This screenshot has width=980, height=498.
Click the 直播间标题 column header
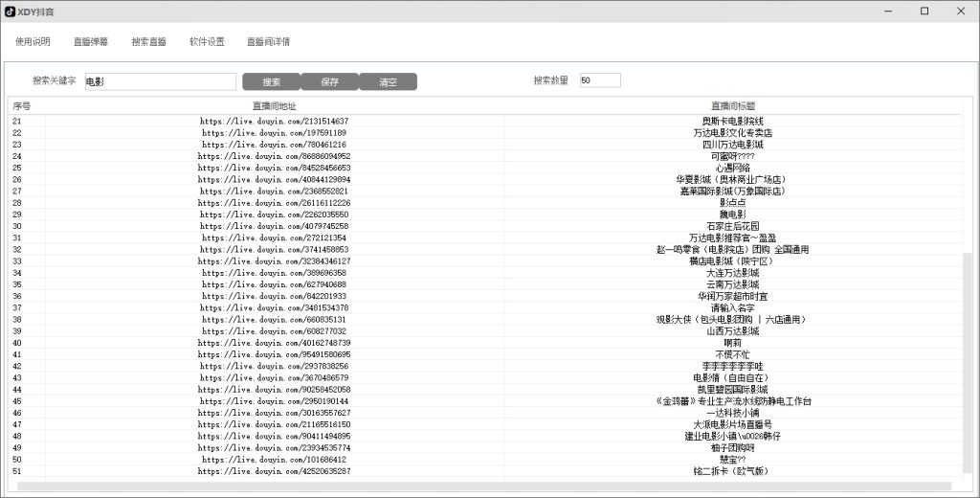[732, 105]
